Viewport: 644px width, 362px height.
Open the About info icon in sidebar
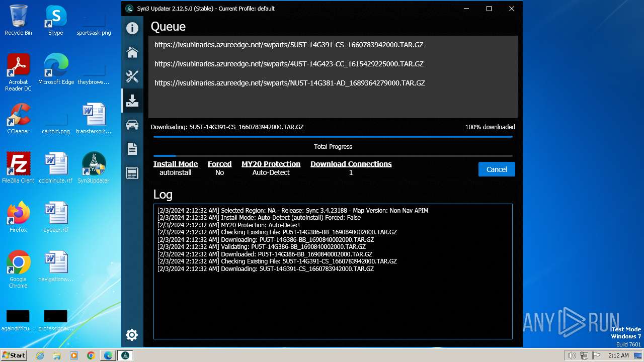point(132,28)
